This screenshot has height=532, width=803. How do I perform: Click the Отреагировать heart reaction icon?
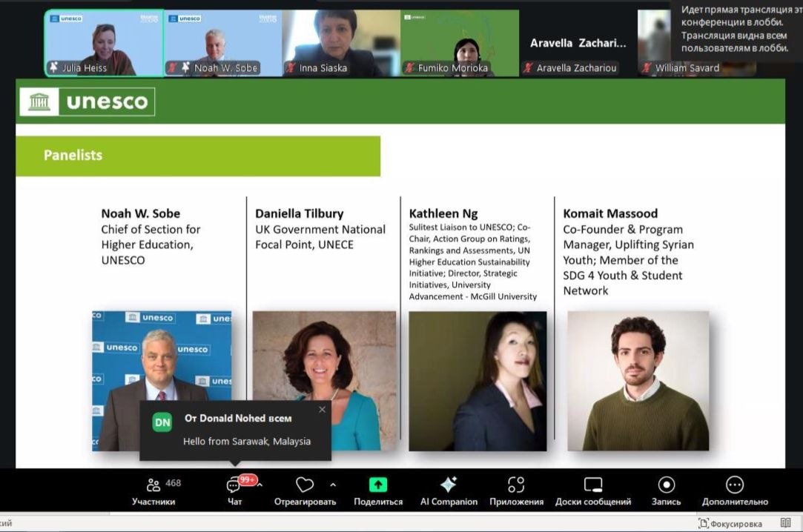(x=305, y=485)
